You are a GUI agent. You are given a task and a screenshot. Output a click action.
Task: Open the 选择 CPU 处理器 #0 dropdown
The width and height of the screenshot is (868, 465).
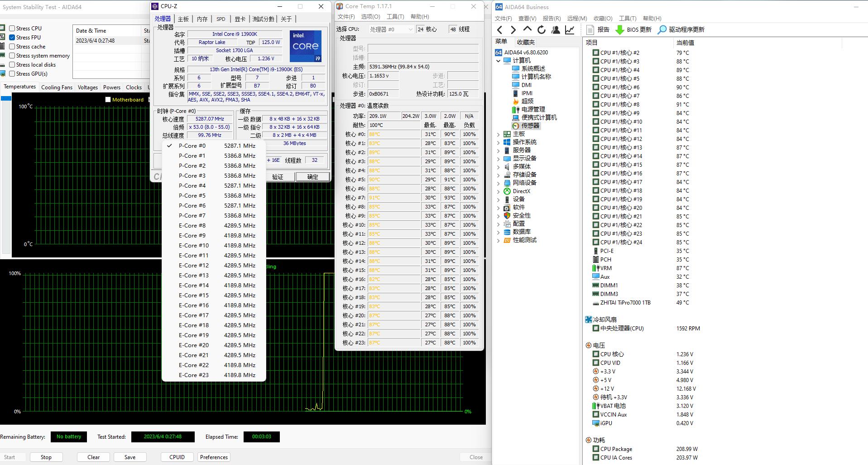point(391,29)
